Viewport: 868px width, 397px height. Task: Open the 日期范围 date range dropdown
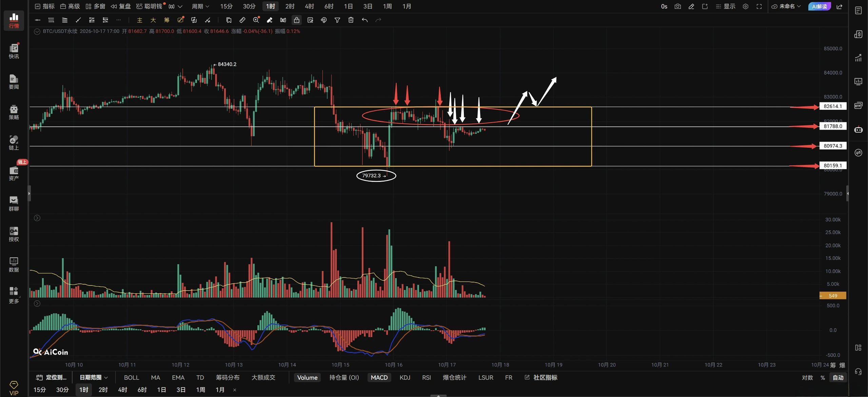[94, 377]
